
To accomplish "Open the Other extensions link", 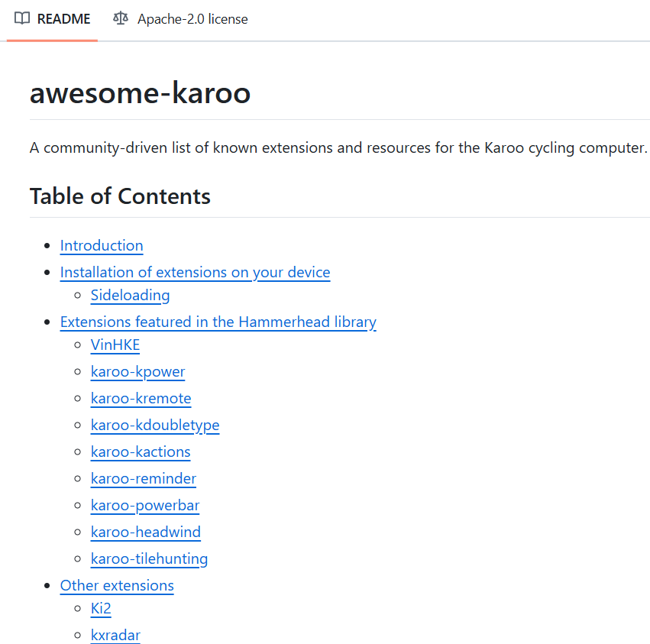I will pos(117,585).
